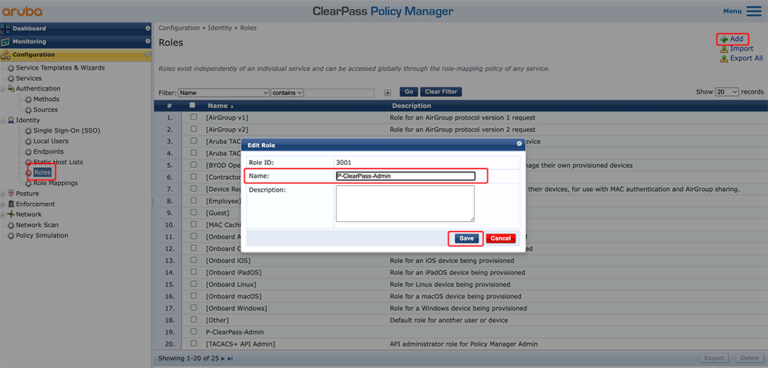The height and width of the screenshot is (368, 768).
Task: Click the Network Scan gear icon
Action: tap(11, 225)
